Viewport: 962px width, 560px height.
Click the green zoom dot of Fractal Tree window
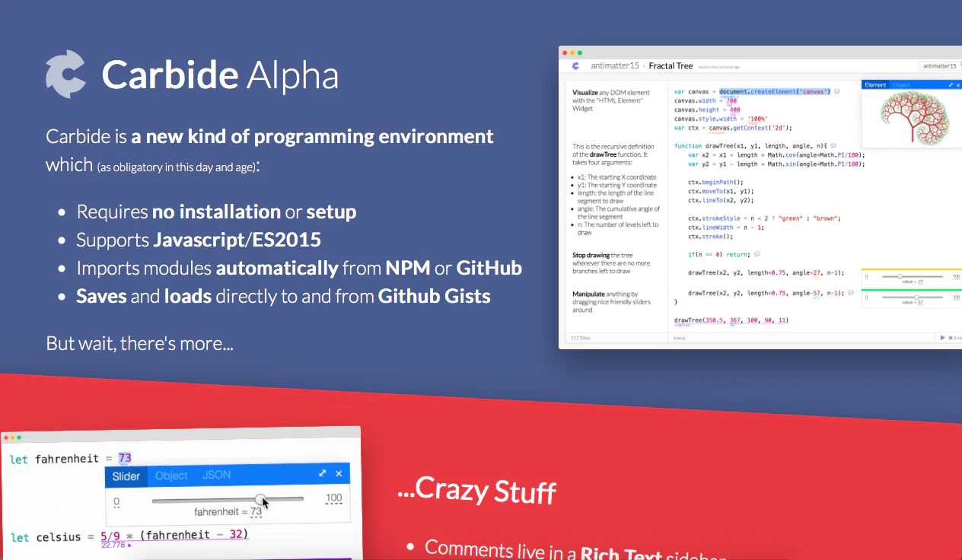coord(580,52)
